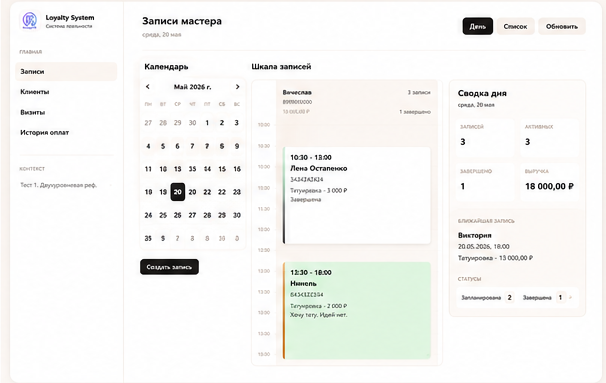The image size is (606, 383).
Task: Open the green Нинель appointment card
Action: (357, 311)
